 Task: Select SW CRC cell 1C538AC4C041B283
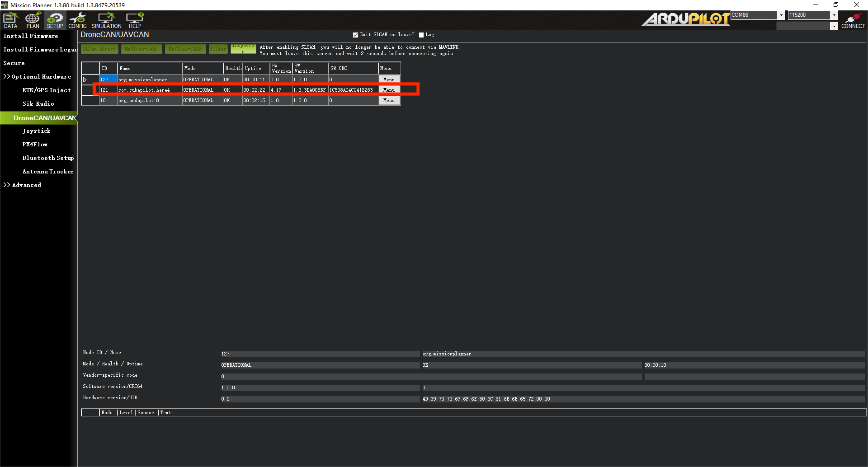point(354,90)
